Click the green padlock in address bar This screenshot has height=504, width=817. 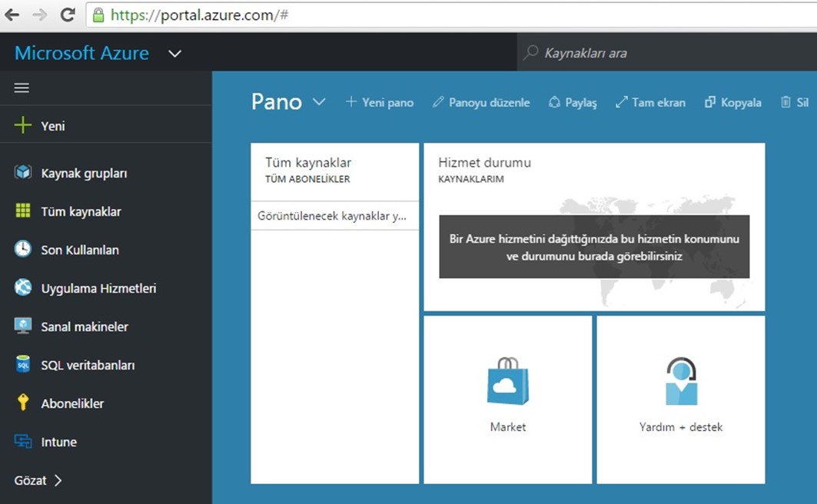click(x=98, y=15)
